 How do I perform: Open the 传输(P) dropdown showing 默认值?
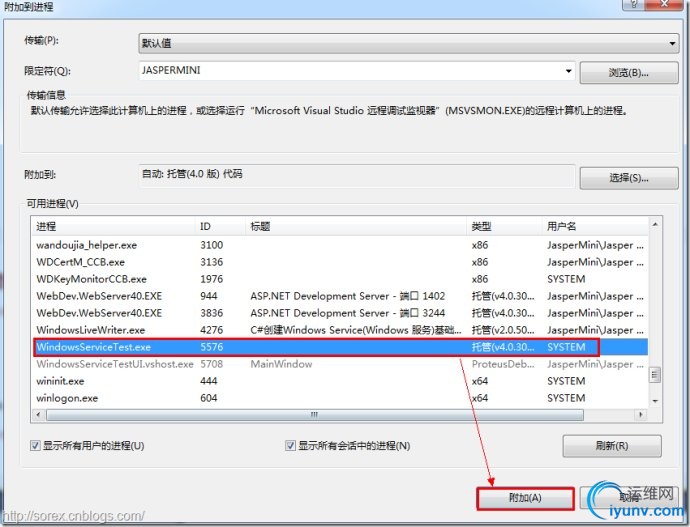click(x=408, y=43)
